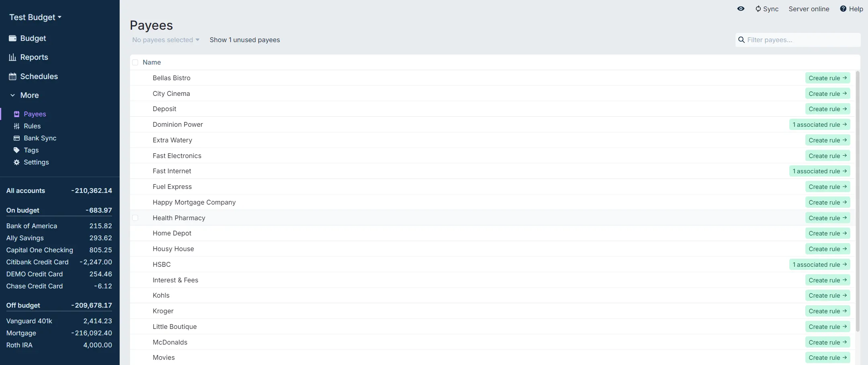Check the checkbox next to Health Pharmacy
This screenshot has height=365, width=868.
(x=135, y=217)
